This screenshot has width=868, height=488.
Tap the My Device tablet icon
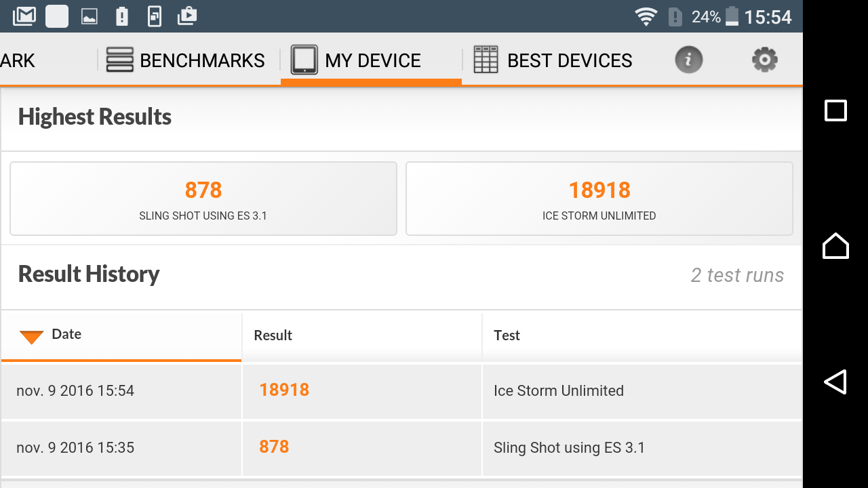(x=304, y=60)
